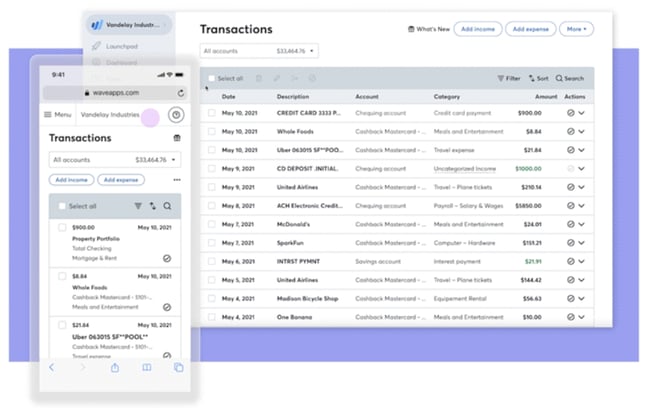
Task: Tap the mobile sort arrows icon
Action: (153, 206)
